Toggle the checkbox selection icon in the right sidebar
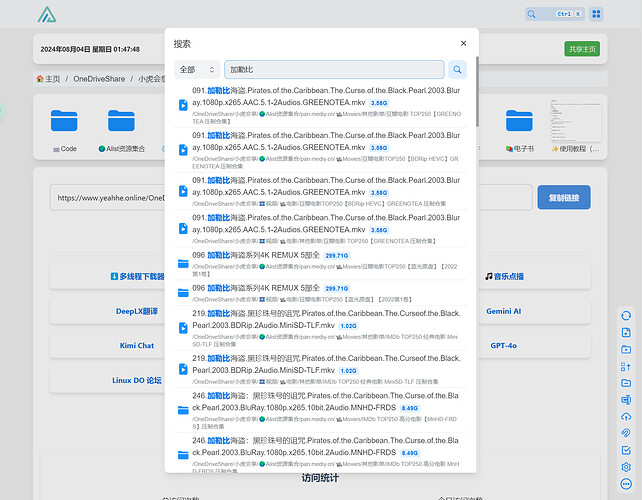The width and height of the screenshot is (642, 500). (626, 450)
